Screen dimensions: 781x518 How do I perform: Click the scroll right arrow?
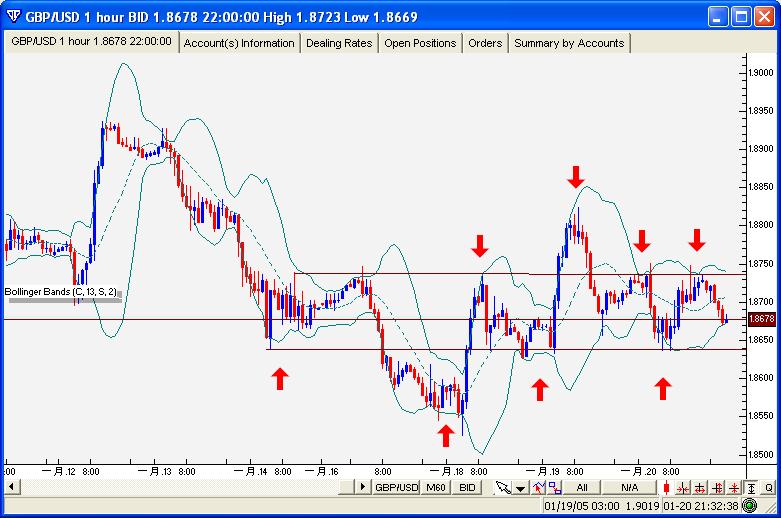[363, 487]
